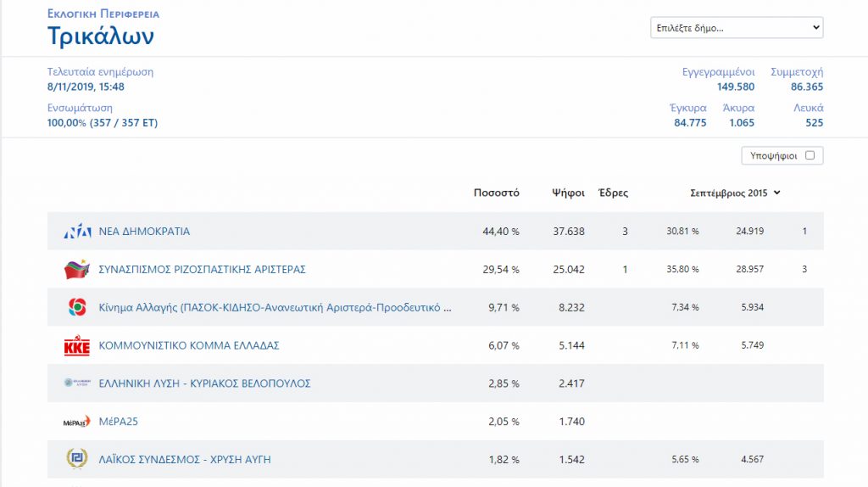Screen dimensions: 868x487
Task: Click the MeRA25 party logo
Action: (77, 422)
